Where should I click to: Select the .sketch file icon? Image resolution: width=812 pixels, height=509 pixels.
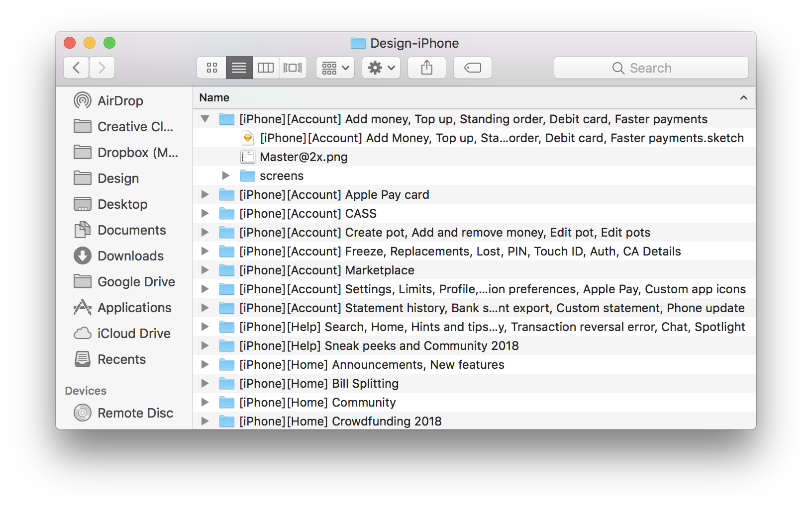pyautogui.click(x=248, y=138)
